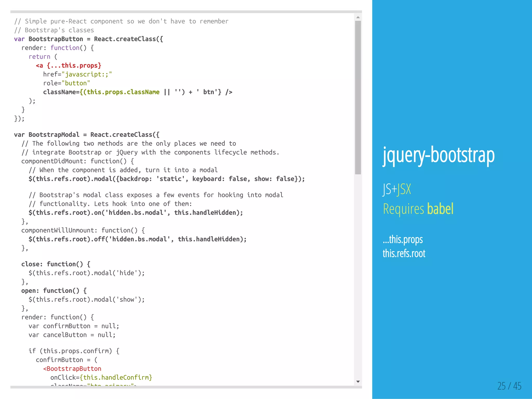Click the 'var cancelButton = null;' line
This screenshot has width=532, height=399.
point(72,335)
